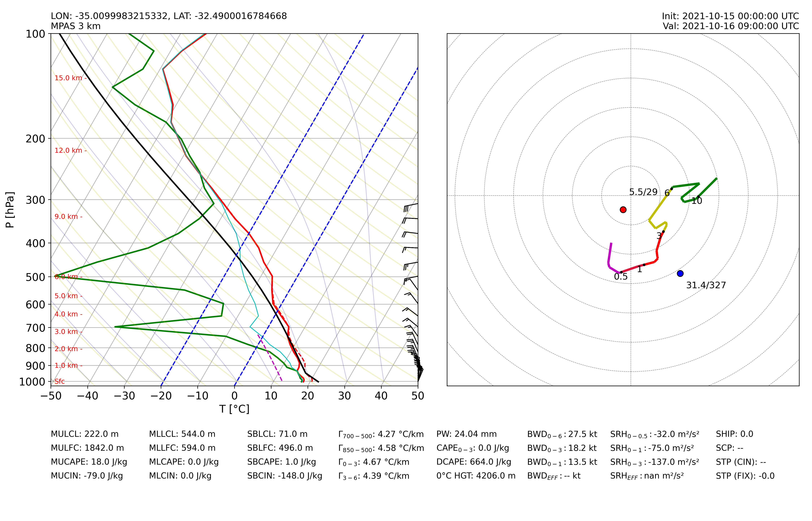
Task: Click the 0°C HGT: 4206.0 m readout
Action: (x=476, y=476)
